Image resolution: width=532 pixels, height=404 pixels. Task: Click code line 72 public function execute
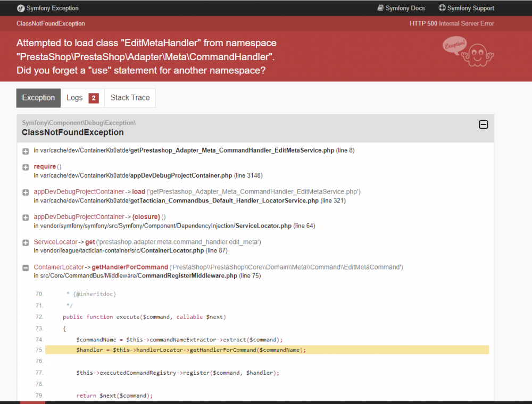click(x=144, y=317)
